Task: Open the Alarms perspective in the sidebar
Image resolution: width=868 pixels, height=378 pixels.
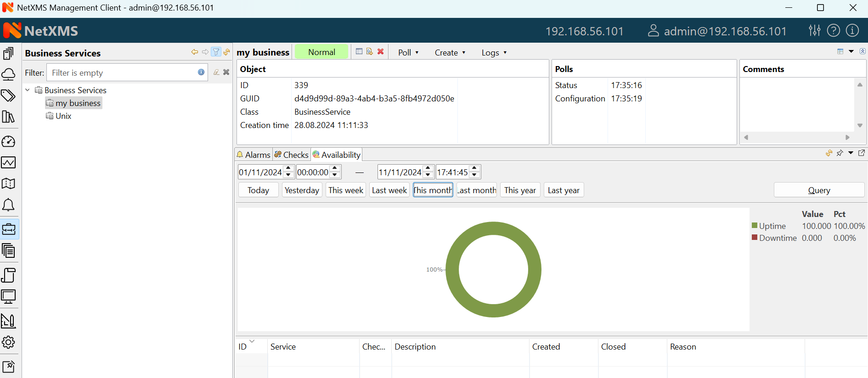Action: [x=9, y=205]
